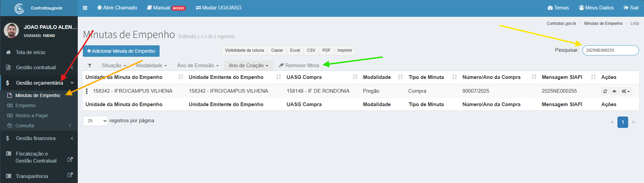The image size is (644, 183).
Task: Sort by Unidade da Minuta do Empenho arrows
Action: (x=181, y=77)
